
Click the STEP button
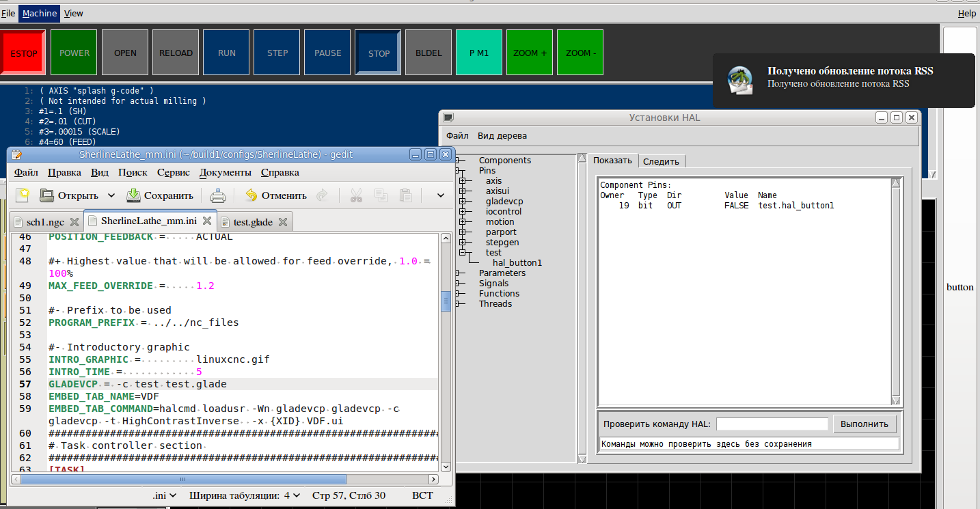click(x=277, y=53)
